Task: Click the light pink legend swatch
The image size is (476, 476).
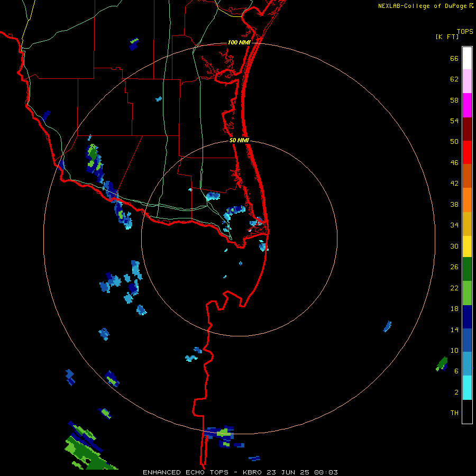Action: click(x=467, y=81)
